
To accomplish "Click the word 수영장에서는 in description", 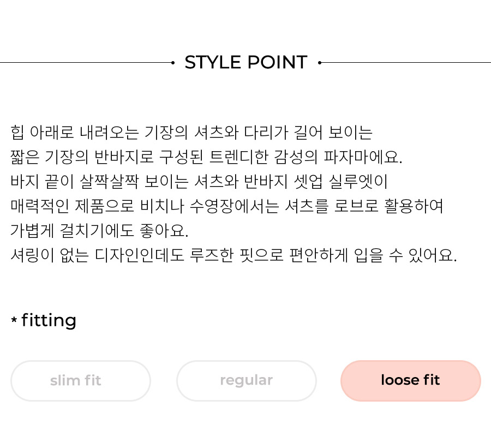I will click(235, 206).
